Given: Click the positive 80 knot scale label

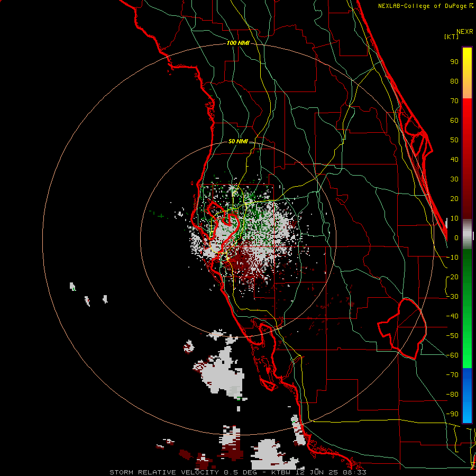Looking at the screenshot, I should 454,81.
